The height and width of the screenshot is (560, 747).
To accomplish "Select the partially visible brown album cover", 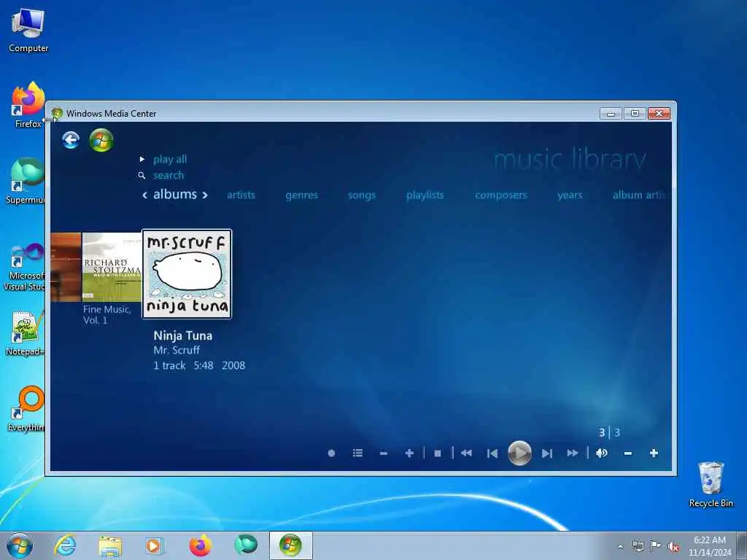I will (66, 267).
